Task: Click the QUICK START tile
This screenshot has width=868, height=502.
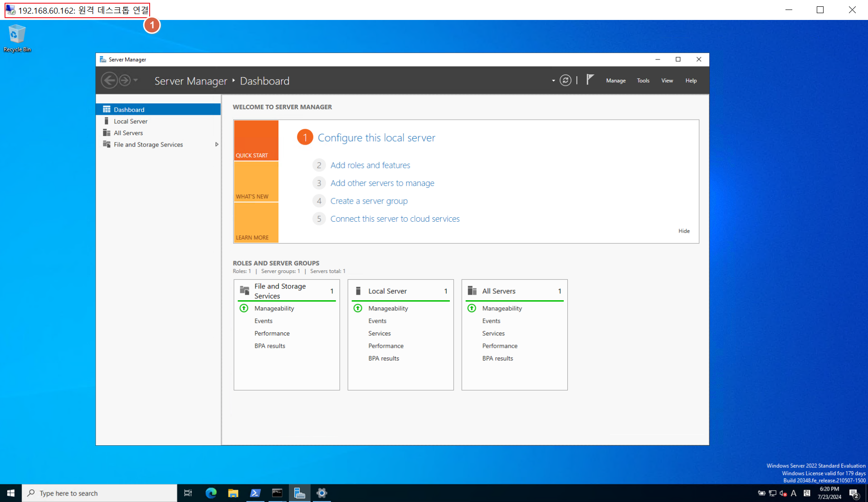Action: pos(256,140)
